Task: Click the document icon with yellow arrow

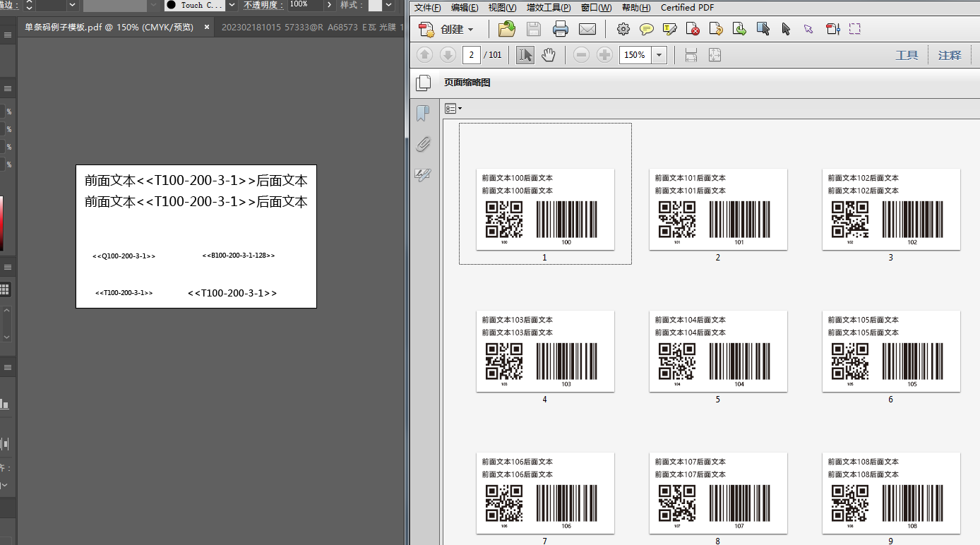Action: click(716, 29)
